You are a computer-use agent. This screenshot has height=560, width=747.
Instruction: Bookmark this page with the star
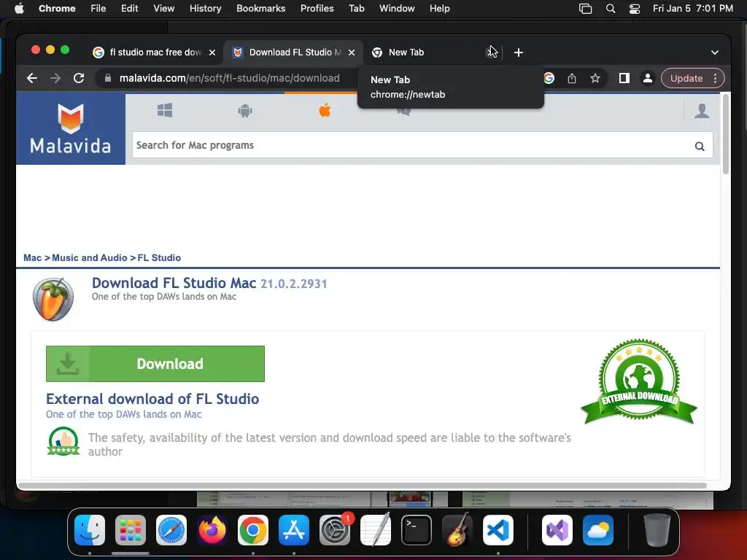click(595, 78)
